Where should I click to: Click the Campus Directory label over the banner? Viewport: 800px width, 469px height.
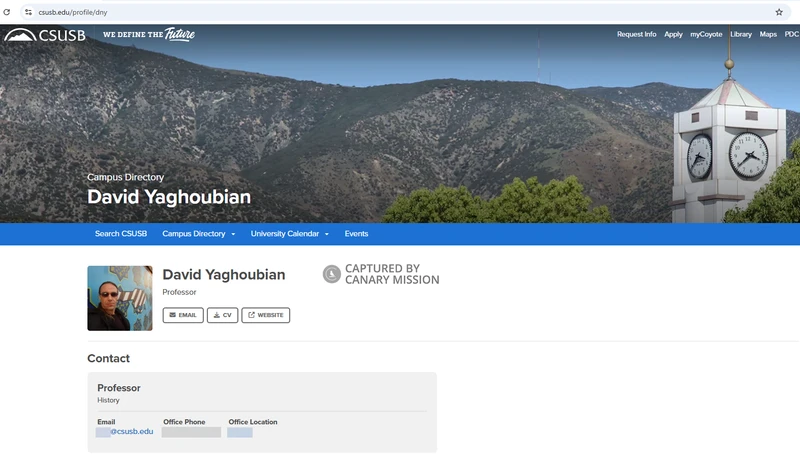point(126,177)
